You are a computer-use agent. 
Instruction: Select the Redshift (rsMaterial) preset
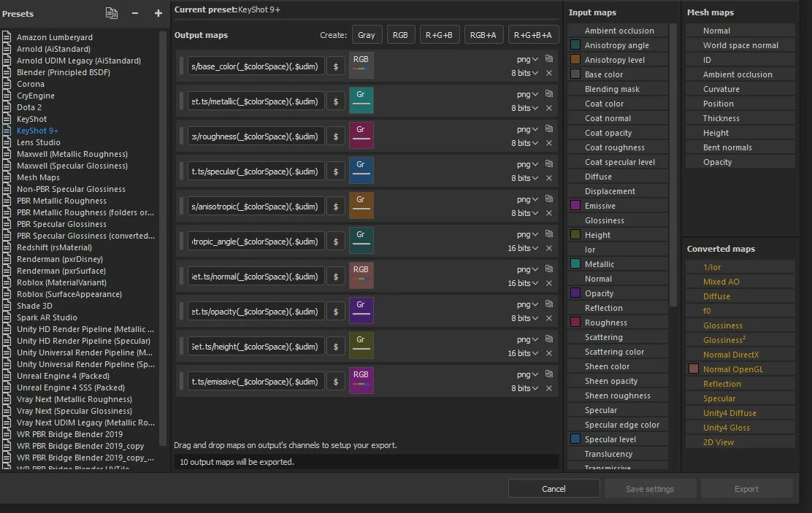point(54,247)
